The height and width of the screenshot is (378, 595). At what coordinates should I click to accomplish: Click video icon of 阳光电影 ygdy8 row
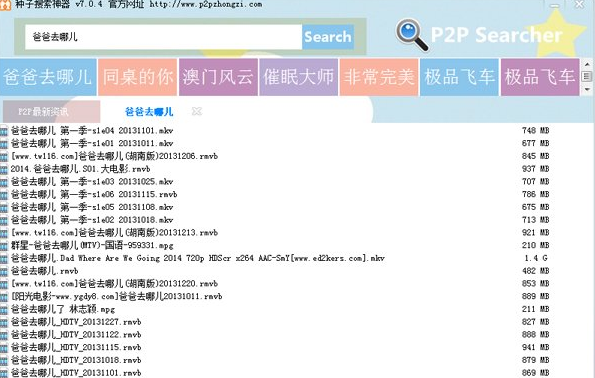pyautogui.click(x=4, y=297)
